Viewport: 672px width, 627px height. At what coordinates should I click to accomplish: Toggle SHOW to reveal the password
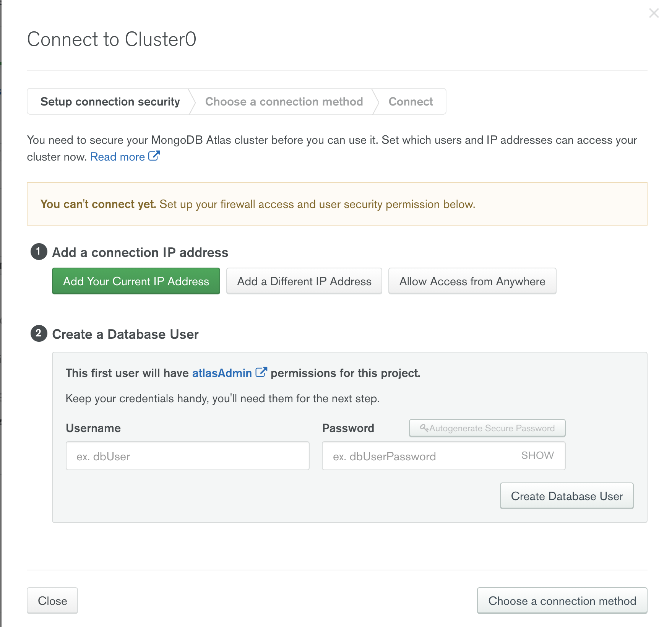tap(537, 455)
